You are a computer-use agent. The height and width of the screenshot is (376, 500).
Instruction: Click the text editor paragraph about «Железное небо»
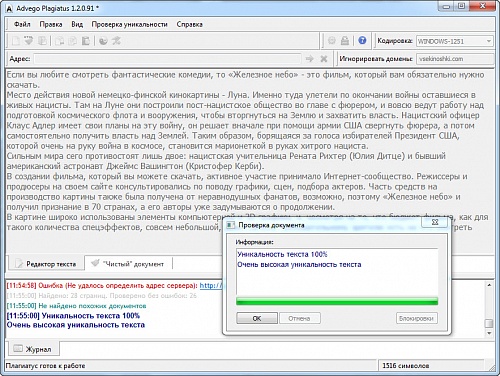[245, 79]
